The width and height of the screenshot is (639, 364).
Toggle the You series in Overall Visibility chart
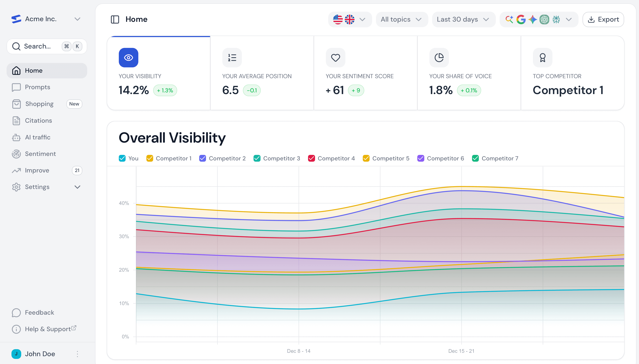coord(122,158)
